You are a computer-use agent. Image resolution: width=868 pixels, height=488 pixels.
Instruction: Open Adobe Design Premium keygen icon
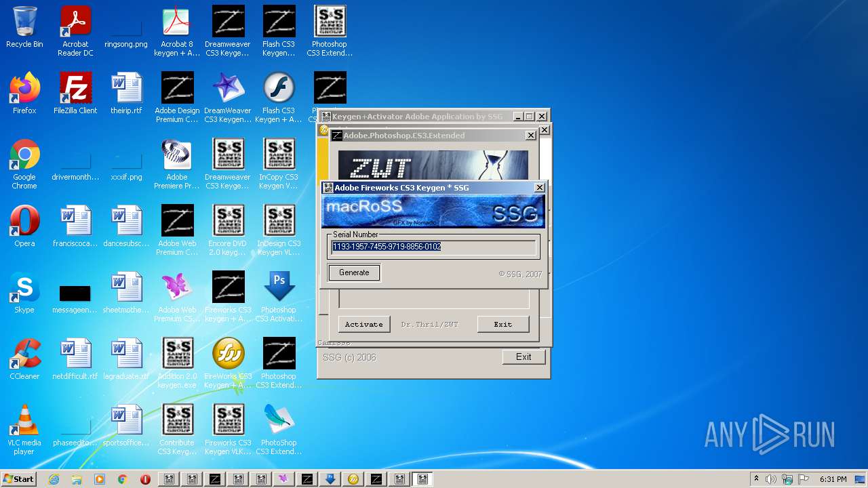177,98
